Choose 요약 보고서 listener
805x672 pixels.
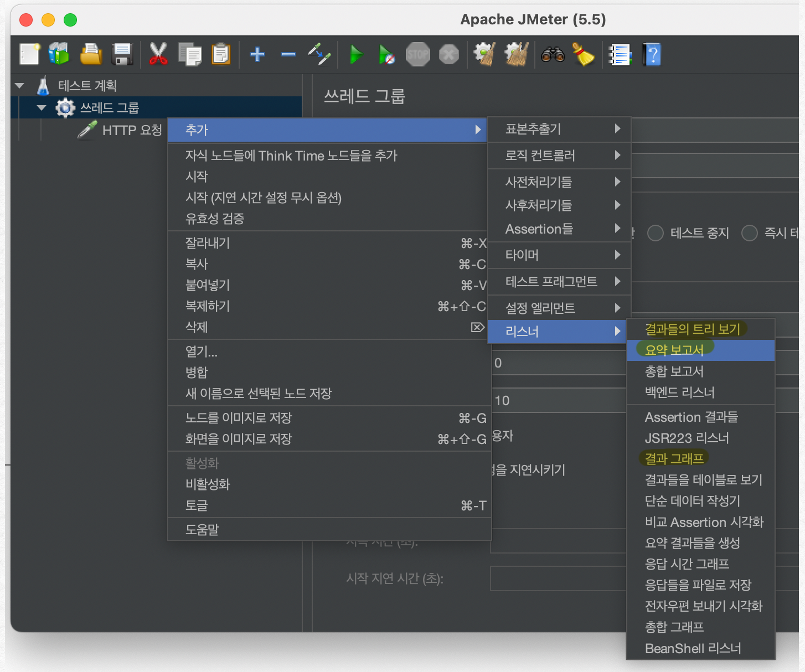pyautogui.click(x=701, y=350)
